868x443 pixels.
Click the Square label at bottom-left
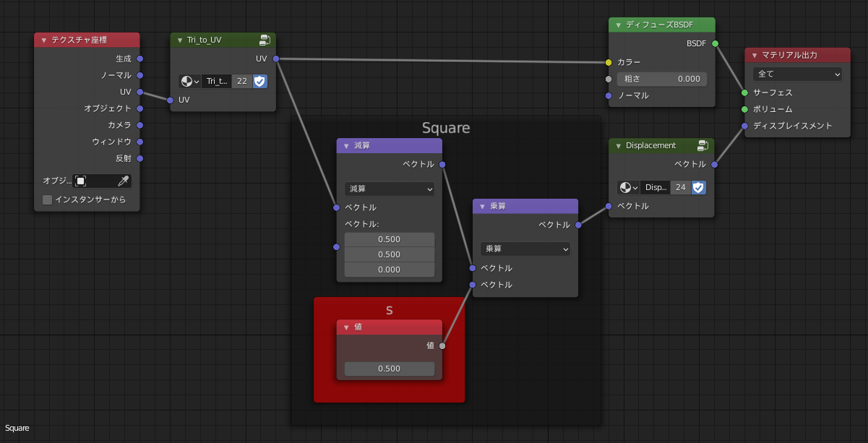point(17,428)
